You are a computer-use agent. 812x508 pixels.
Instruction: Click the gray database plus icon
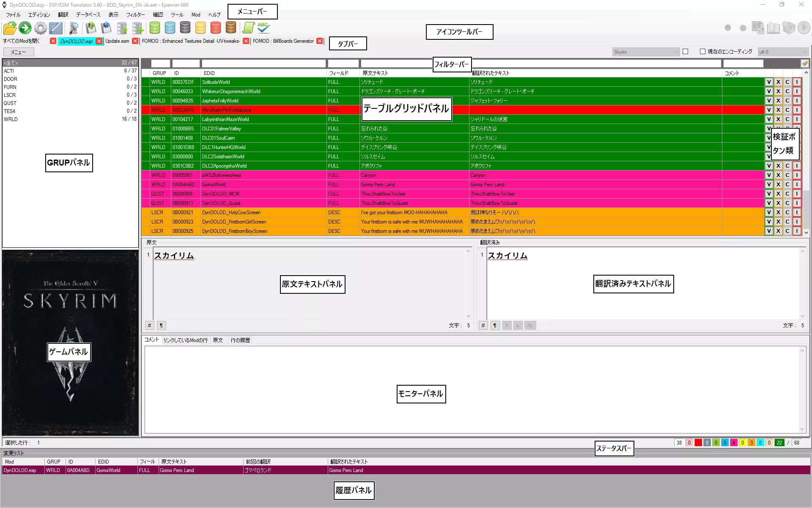tap(137, 28)
